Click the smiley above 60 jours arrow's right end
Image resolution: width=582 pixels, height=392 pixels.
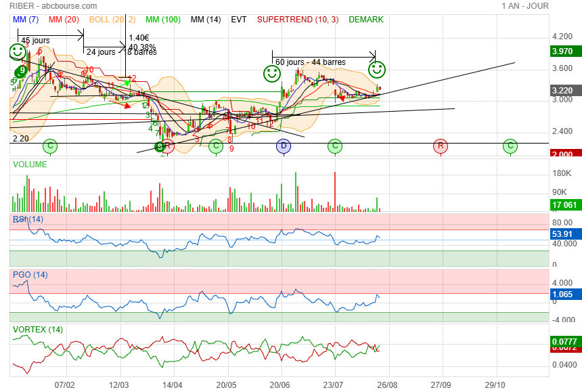click(377, 69)
